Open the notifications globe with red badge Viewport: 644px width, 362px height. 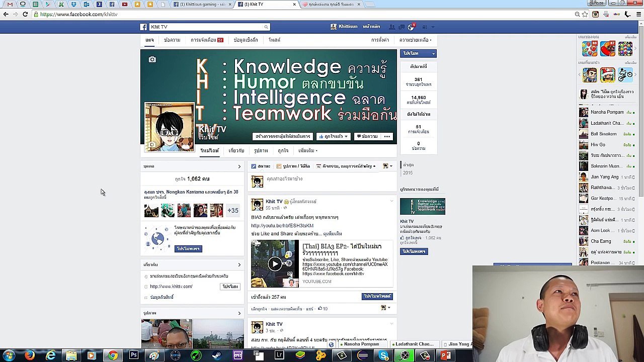pyautogui.click(x=411, y=27)
